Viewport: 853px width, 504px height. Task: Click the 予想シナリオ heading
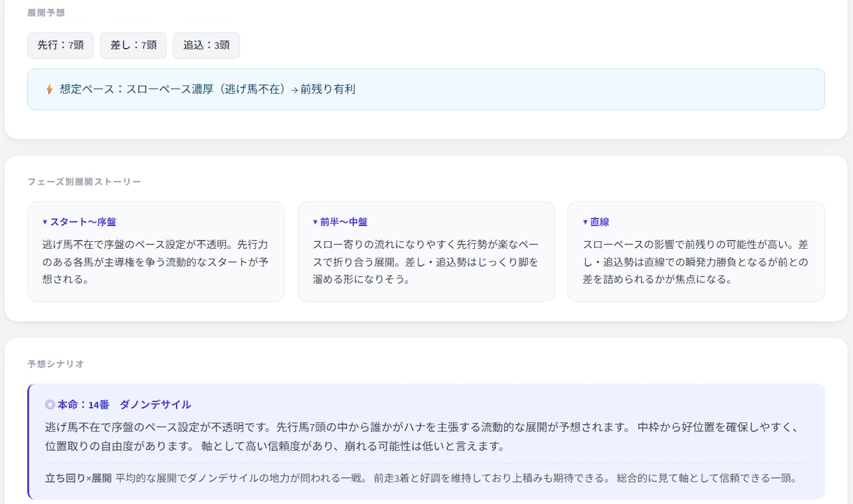point(56,364)
